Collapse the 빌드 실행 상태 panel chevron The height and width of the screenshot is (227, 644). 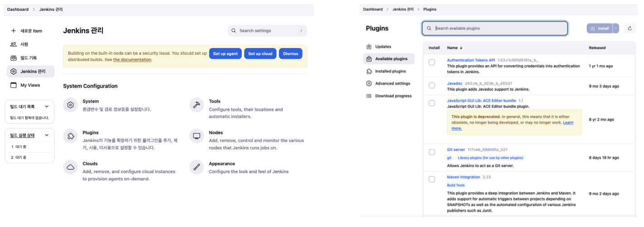pyautogui.click(x=46, y=135)
